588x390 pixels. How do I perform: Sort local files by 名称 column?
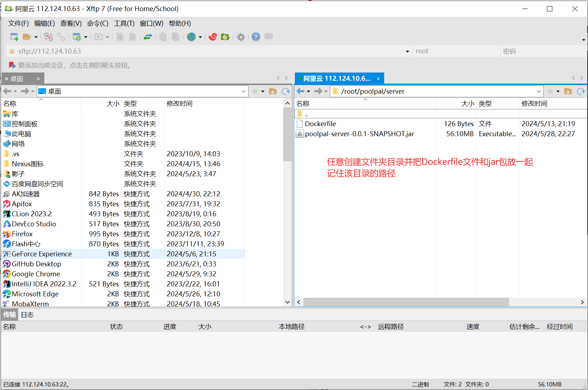coord(41,103)
